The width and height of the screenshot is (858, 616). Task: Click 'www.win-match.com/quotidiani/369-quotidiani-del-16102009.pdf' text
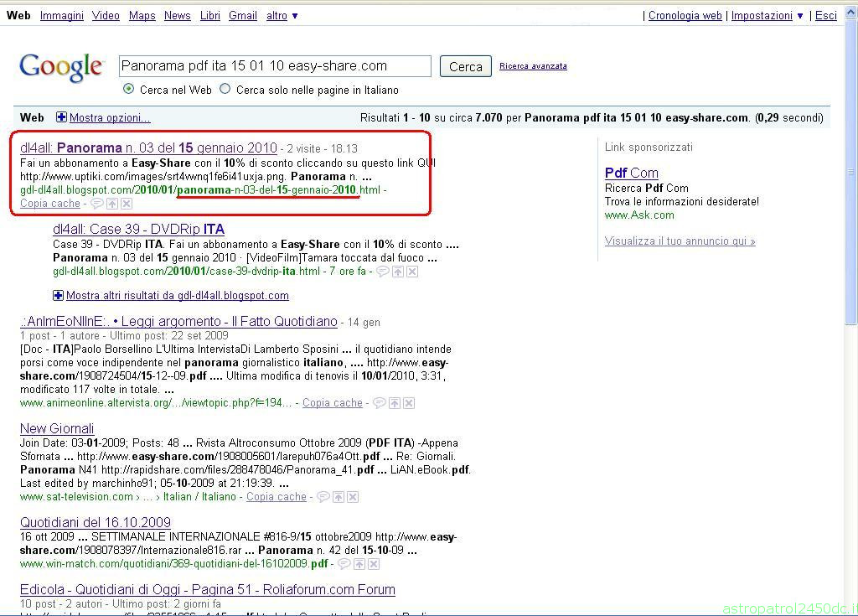pyautogui.click(x=174, y=564)
